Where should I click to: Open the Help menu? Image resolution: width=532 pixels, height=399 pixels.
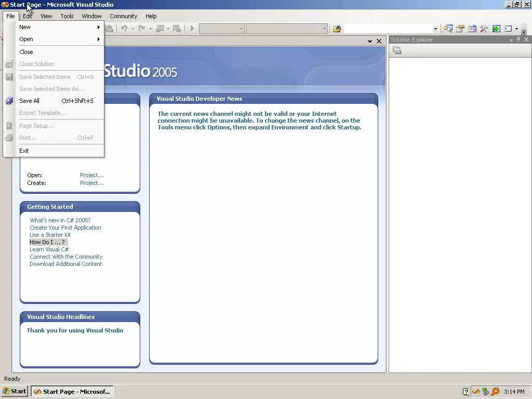(151, 16)
